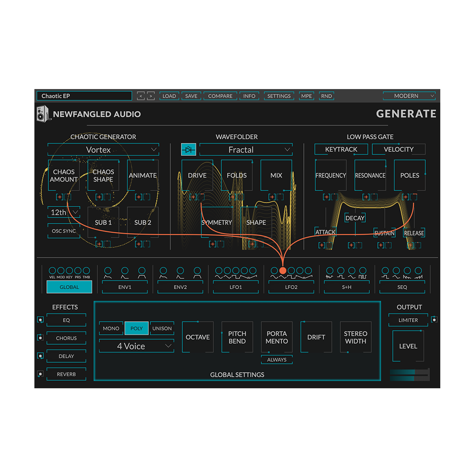This screenshot has height=476, width=476.
Task: Select the PRS modulation source circle
Action: (x=78, y=271)
